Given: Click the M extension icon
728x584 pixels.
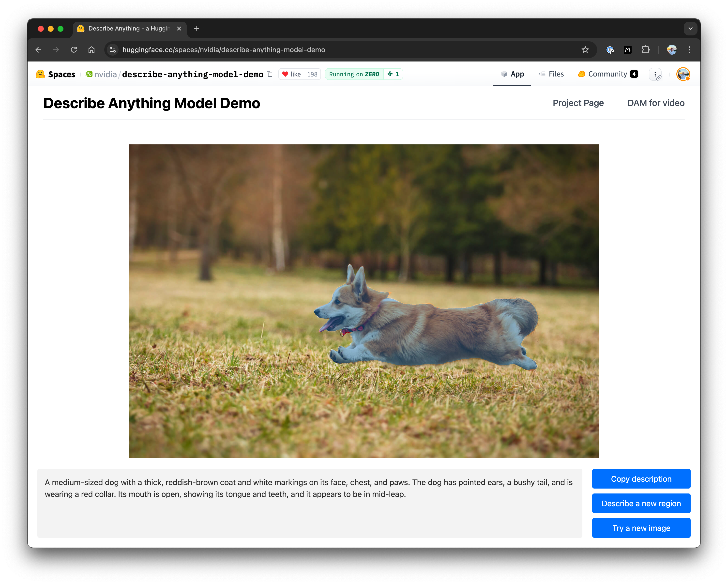Looking at the screenshot, I should coord(627,50).
